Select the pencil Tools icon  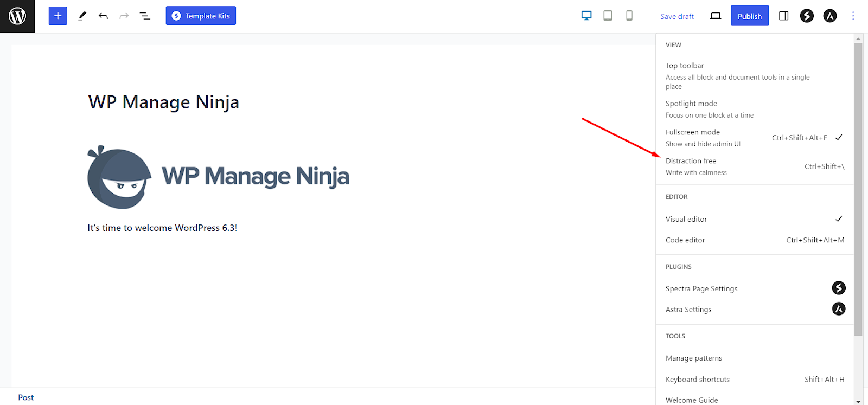pos(82,16)
